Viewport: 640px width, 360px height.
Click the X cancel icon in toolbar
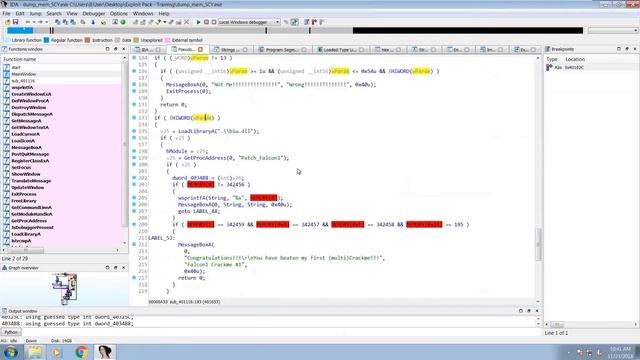(x=187, y=22)
